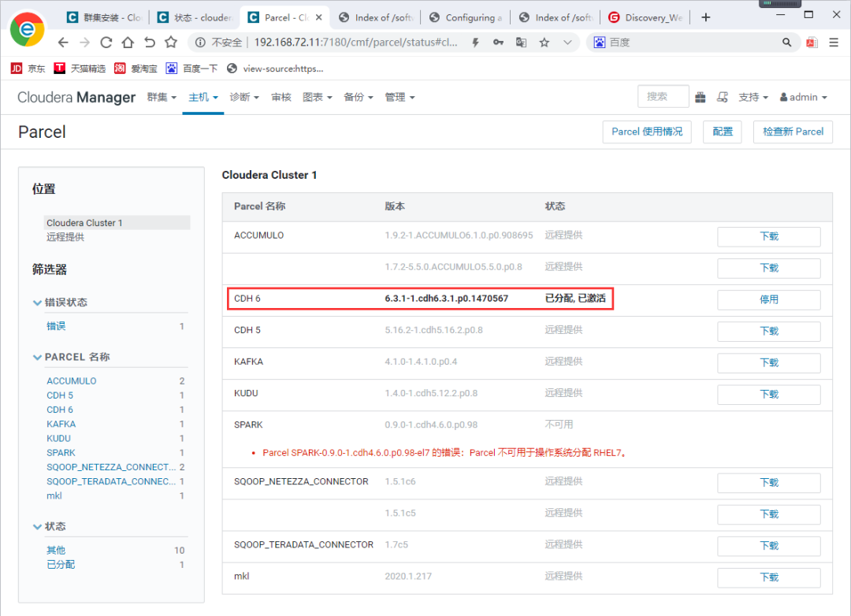Click the running commands icon
The width and height of the screenshot is (851, 616).
[723, 97]
